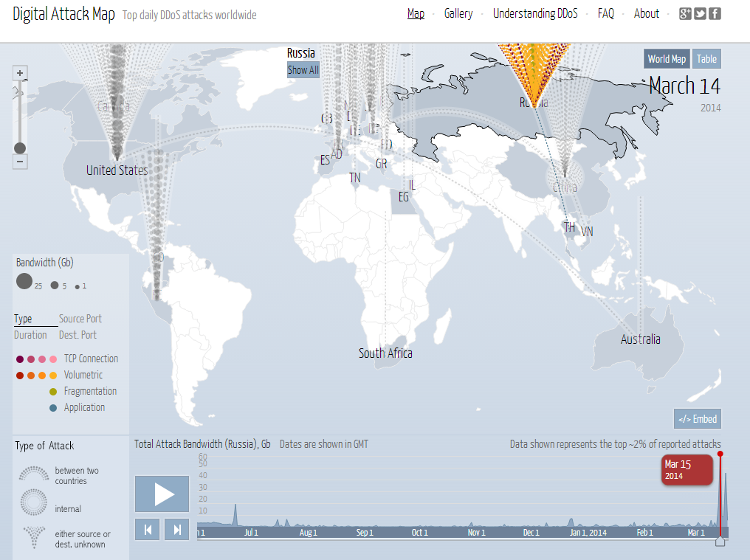Click Fragmentation legend label
Viewport: 750px width, 560px height.
[x=90, y=392]
